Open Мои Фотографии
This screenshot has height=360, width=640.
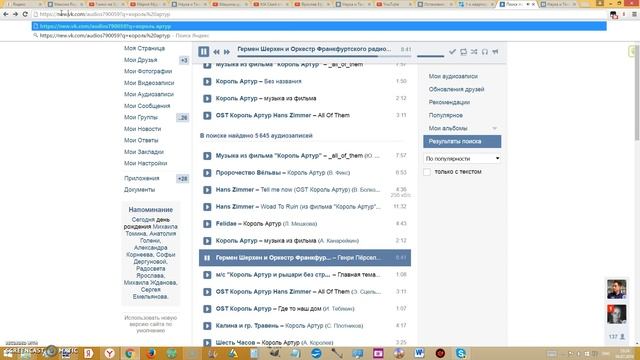click(148, 71)
